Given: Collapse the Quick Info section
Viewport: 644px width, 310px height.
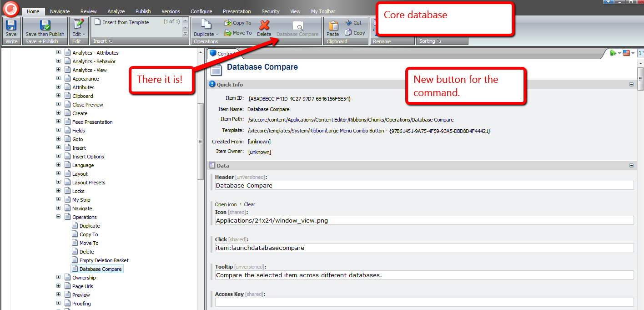Looking at the screenshot, I should pyautogui.click(x=631, y=85).
